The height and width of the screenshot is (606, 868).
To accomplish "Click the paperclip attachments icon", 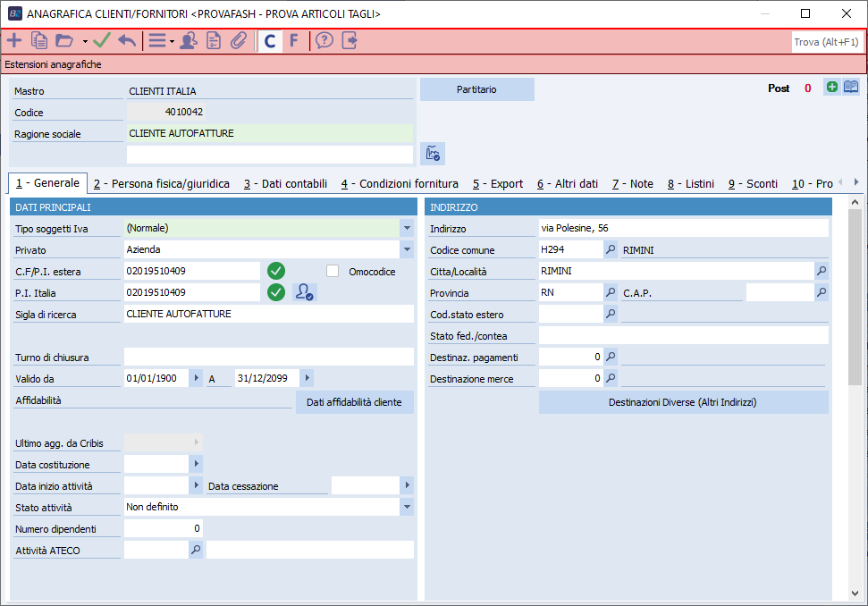I will pyautogui.click(x=238, y=40).
